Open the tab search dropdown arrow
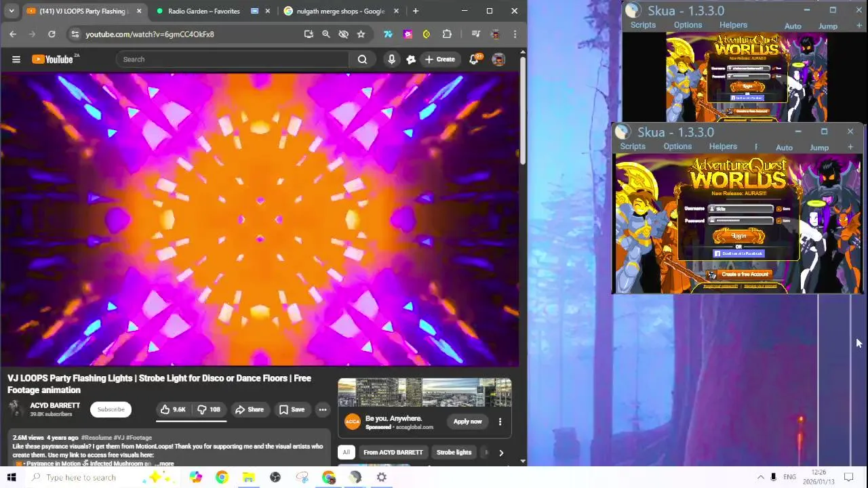The width and height of the screenshot is (868, 488). click(x=12, y=11)
